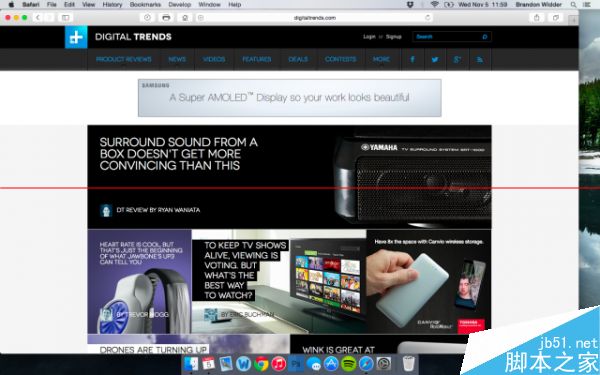The height and width of the screenshot is (375, 600).
Task: Toggle the Safari sidebar button
Action: (66, 18)
